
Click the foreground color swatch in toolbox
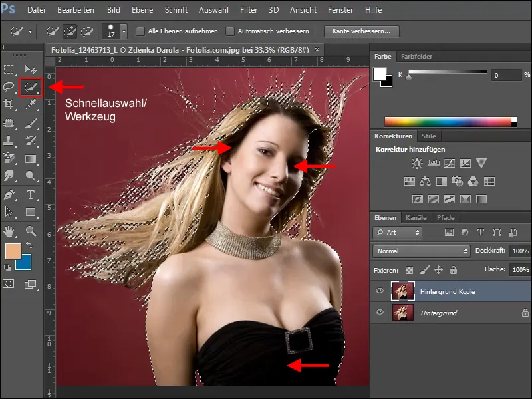[13, 251]
